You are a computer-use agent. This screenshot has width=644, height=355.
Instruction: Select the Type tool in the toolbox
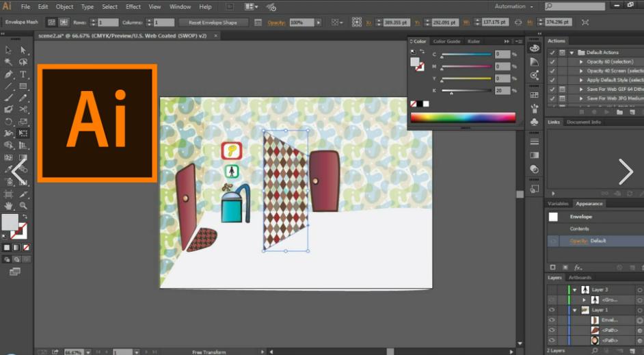point(23,74)
